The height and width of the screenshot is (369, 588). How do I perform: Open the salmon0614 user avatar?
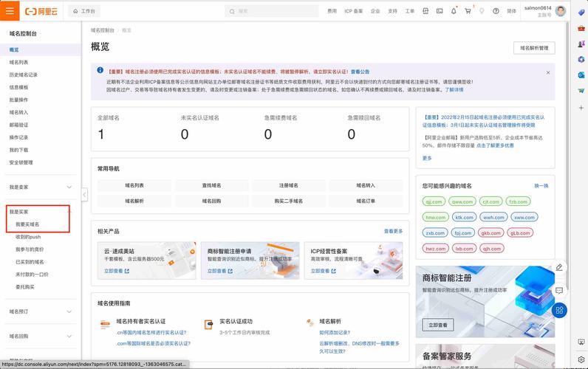pos(561,11)
